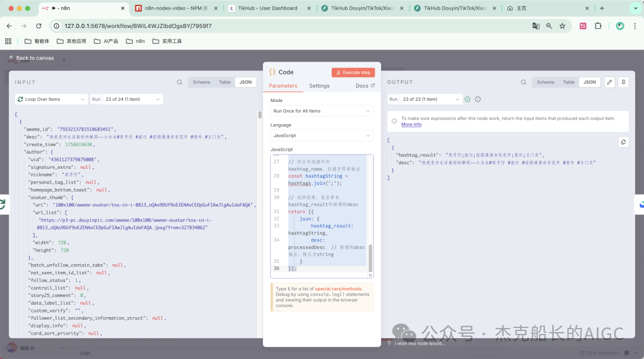Click the green success check icon
Image resolution: width=644 pixels, height=359 pixels.
tap(467, 100)
